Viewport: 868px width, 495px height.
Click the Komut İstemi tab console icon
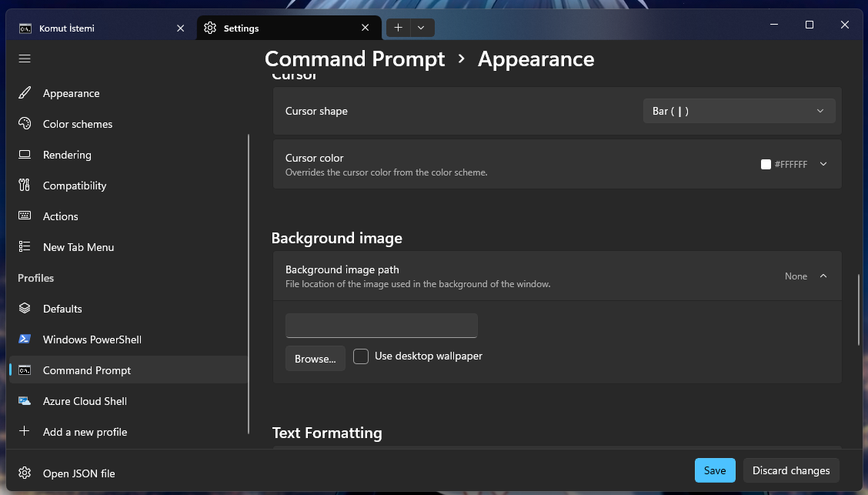pos(25,28)
